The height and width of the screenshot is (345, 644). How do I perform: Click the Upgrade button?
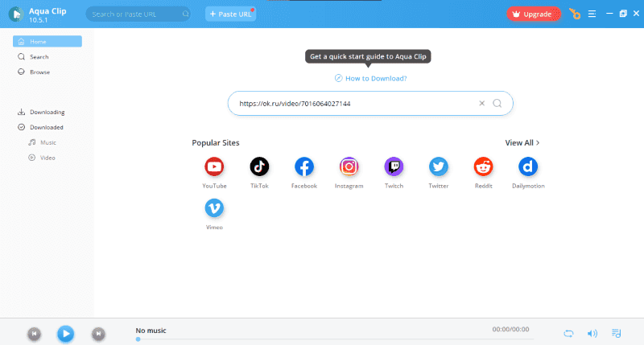533,14
